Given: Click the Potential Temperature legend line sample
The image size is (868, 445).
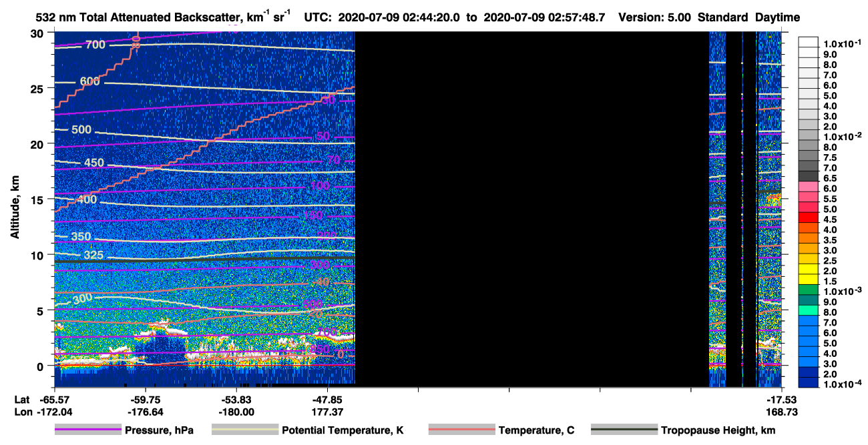Looking at the screenshot, I should point(244,430).
